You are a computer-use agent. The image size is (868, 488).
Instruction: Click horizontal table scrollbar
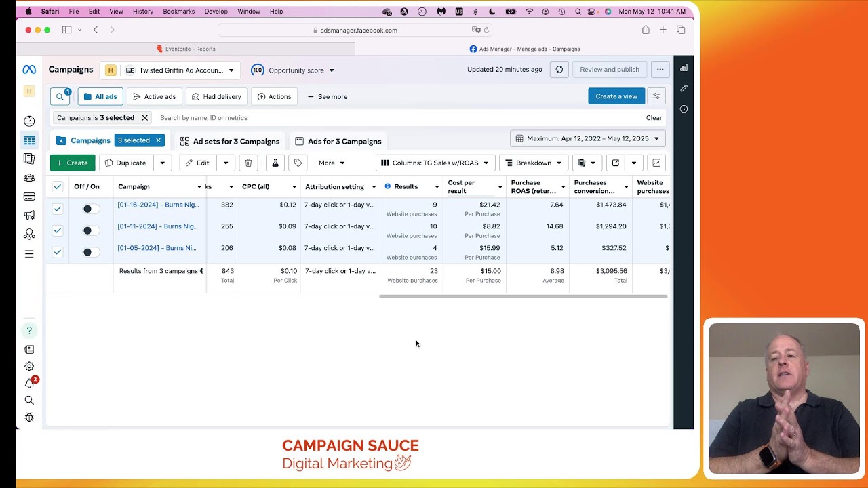(524, 296)
